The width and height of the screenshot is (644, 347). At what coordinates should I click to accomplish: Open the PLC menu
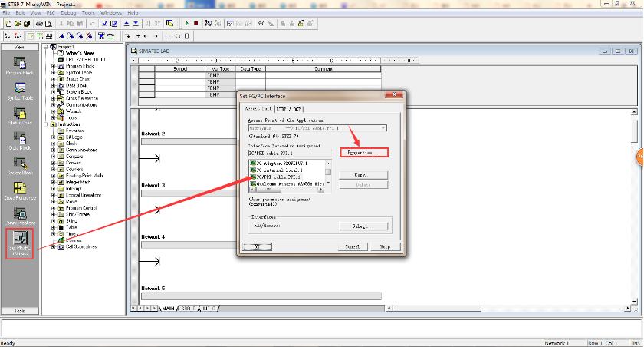51,13
